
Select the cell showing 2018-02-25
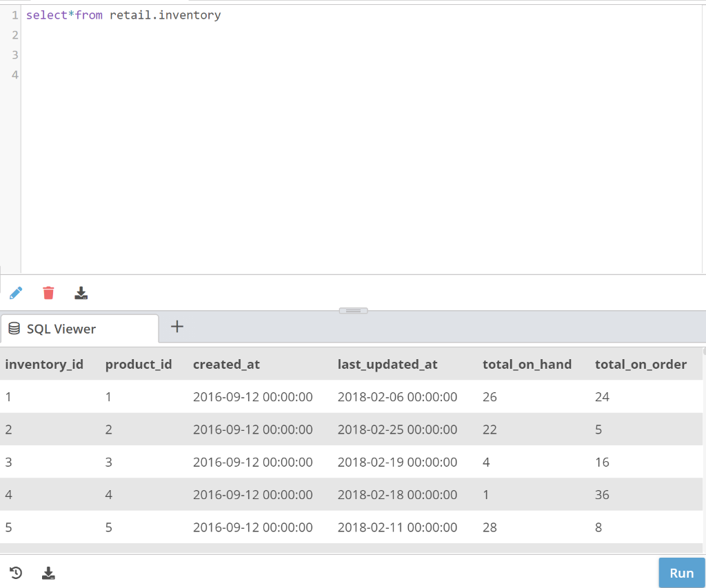pyautogui.click(x=399, y=429)
